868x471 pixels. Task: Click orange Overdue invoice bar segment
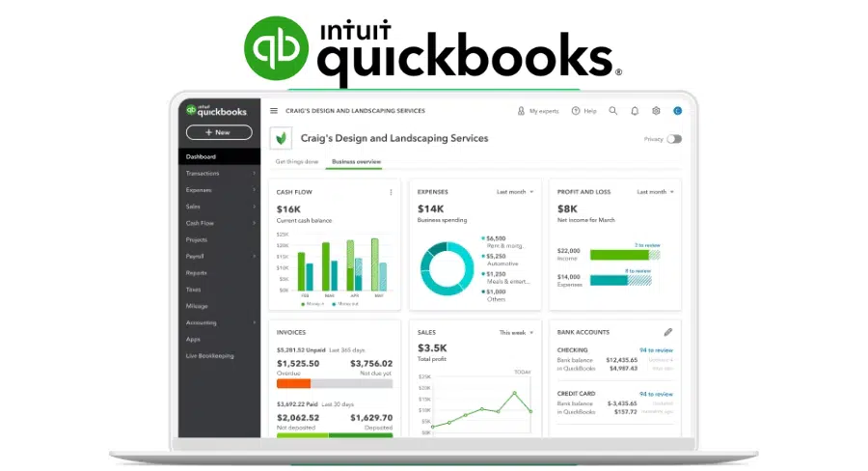(x=293, y=383)
